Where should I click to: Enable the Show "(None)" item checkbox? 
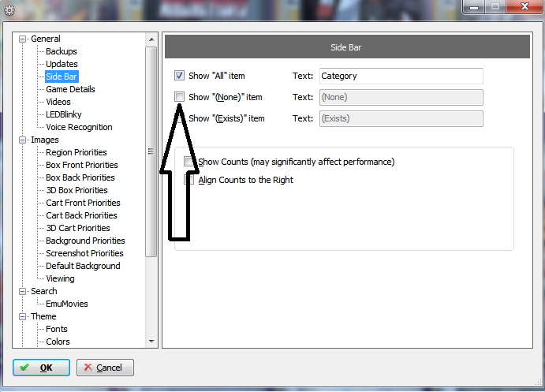click(179, 96)
